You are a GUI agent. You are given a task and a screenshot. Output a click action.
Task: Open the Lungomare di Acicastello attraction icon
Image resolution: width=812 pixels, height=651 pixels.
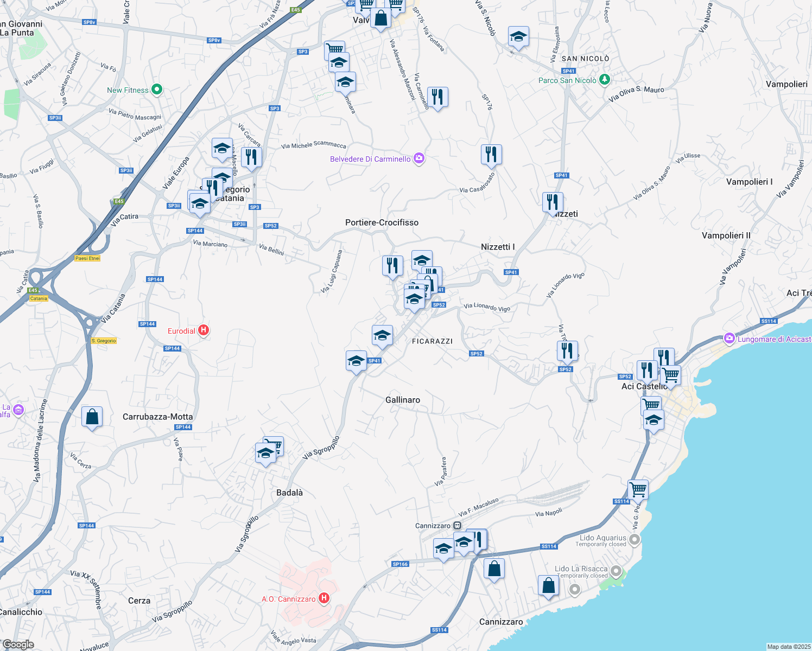729,337
